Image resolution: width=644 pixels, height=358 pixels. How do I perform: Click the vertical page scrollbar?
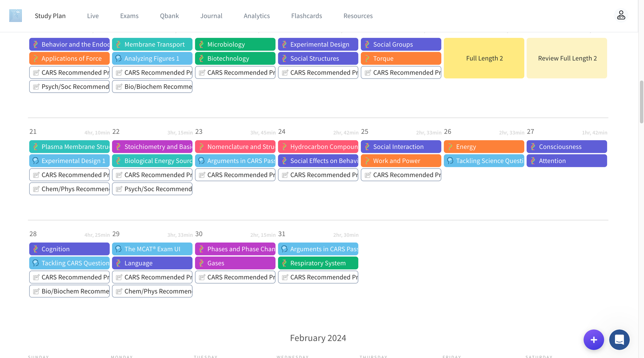click(641, 102)
